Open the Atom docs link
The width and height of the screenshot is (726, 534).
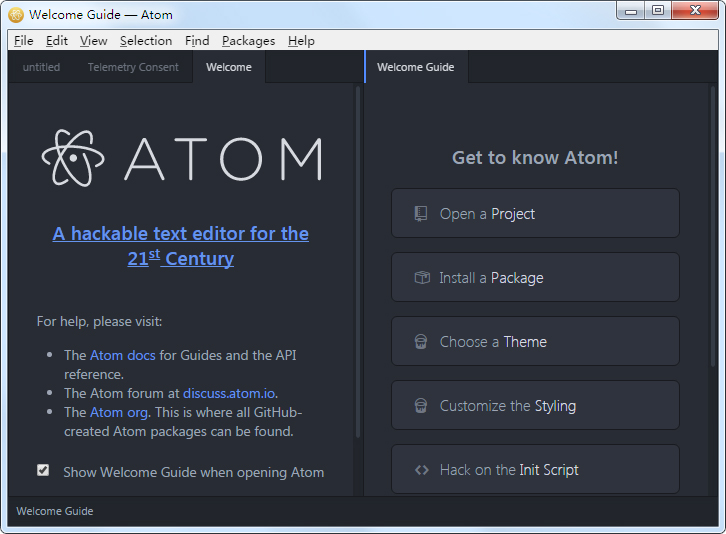(x=123, y=355)
